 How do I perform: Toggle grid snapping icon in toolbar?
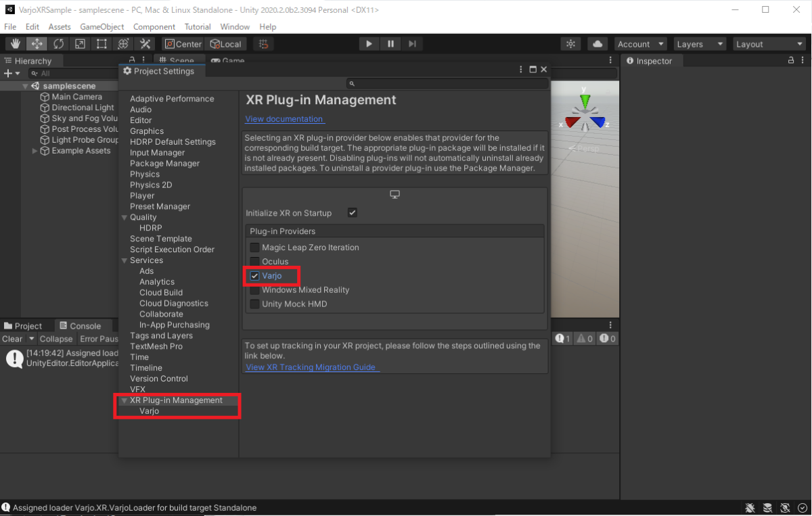[263, 44]
